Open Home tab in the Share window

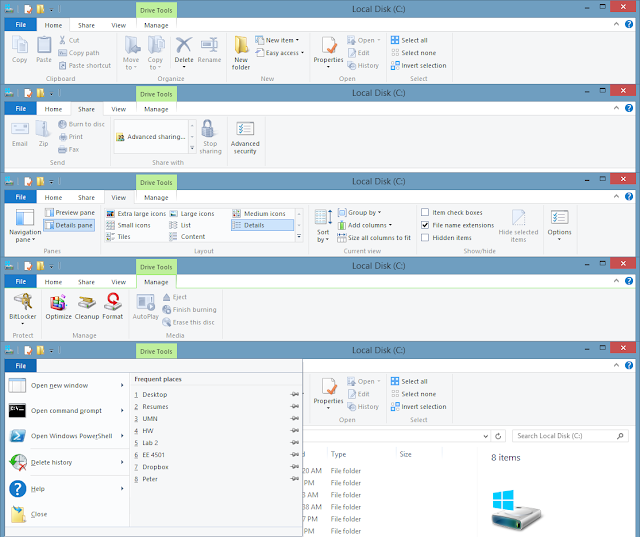(53, 109)
